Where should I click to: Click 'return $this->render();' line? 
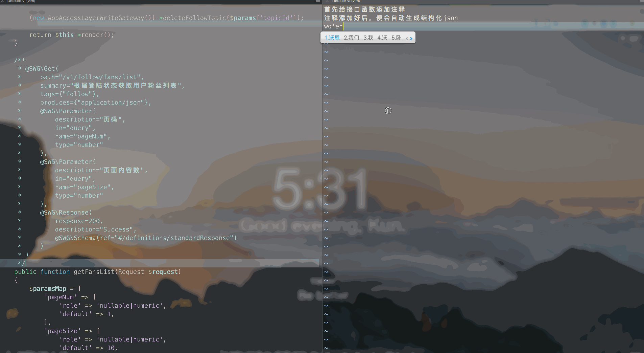coord(72,35)
